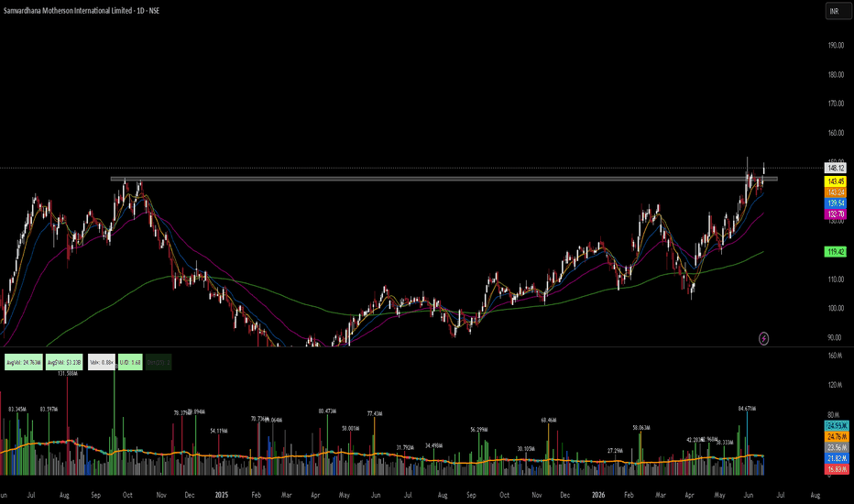
Task: Click the 2026 label on time axis
Action: pyautogui.click(x=598, y=495)
